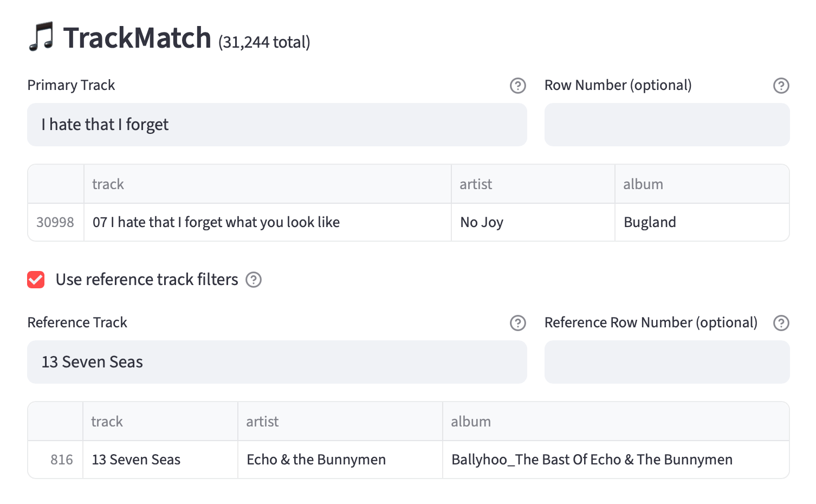The height and width of the screenshot is (504, 816).
Task: Click the music note logo icon
Action: [42, 38]
